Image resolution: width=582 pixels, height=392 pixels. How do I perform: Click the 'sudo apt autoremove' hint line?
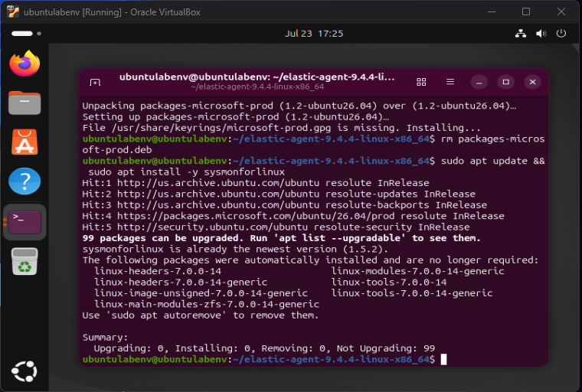tap(201, 315)
